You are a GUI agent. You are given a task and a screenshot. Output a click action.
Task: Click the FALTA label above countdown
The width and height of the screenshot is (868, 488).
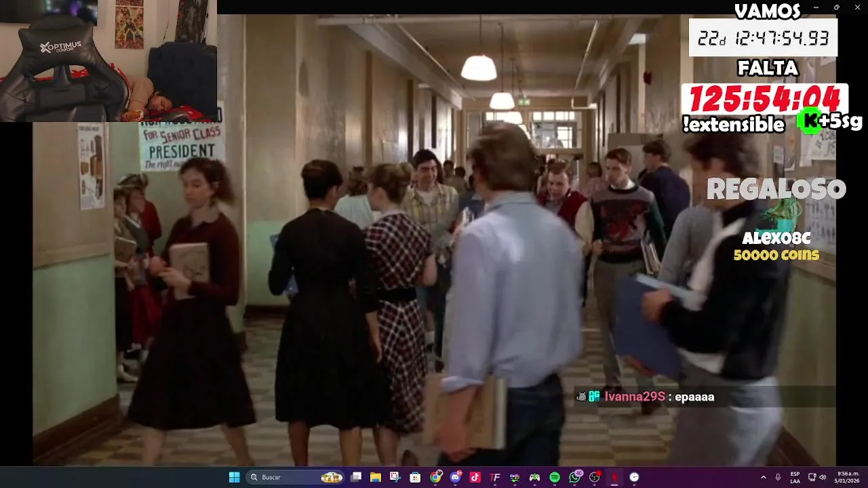(768, 68)
